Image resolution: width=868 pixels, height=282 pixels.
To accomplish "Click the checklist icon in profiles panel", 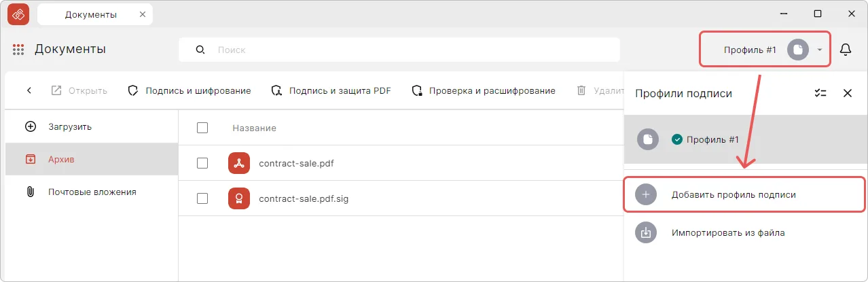I will click(x=820, y=93).
